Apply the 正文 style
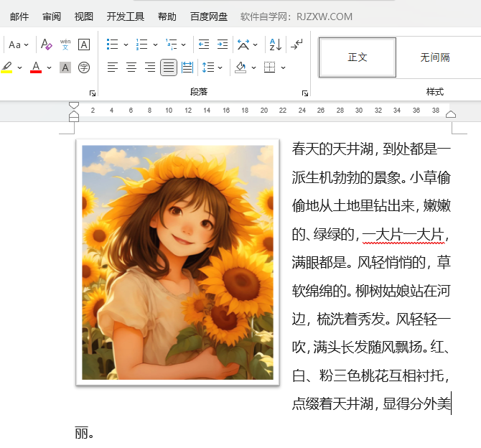 358,57
